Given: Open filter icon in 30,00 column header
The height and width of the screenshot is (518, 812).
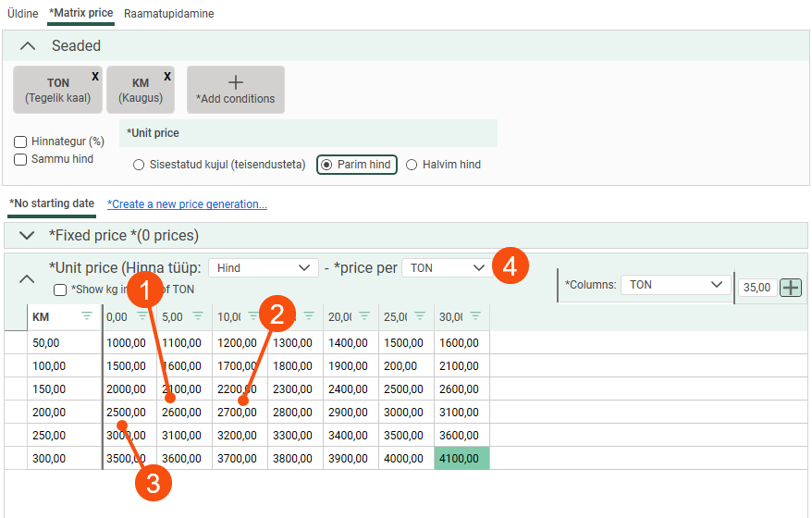Looking at the screenshot, I should click(x=475, y=316).
